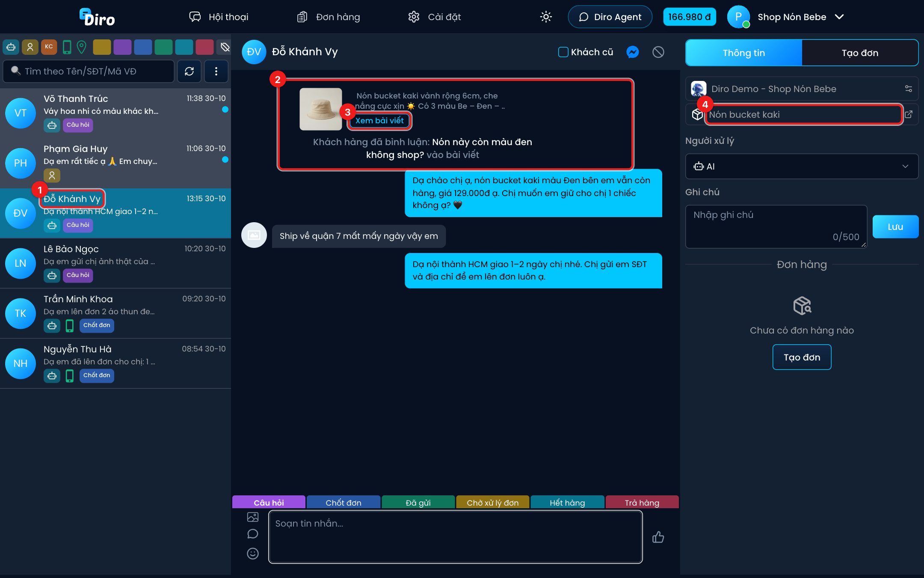
Task: Open the Đơn hàng menu
Action: pyautogui.click(x=329, y=17)
